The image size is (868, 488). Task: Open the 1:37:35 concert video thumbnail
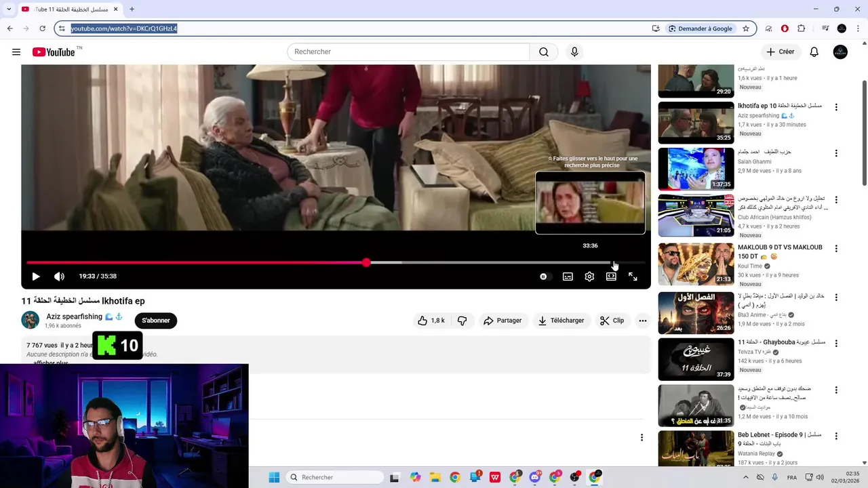[696, 169]
